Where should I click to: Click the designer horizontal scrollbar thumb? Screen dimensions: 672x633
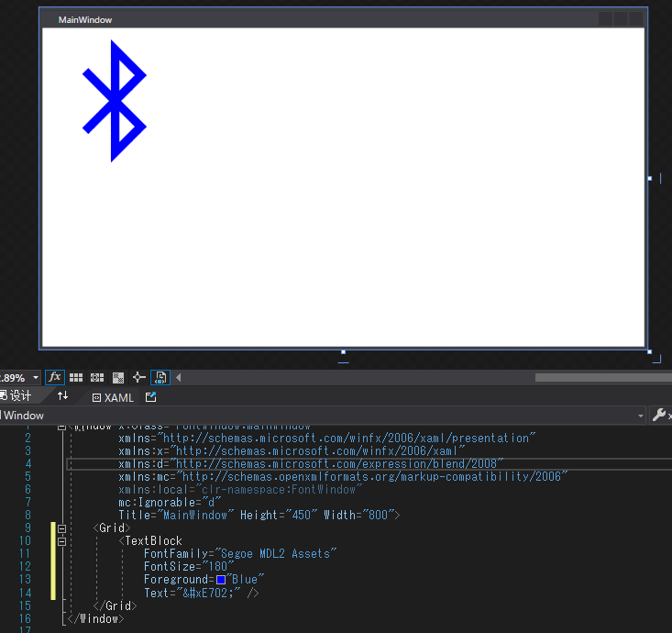[603, 377]
